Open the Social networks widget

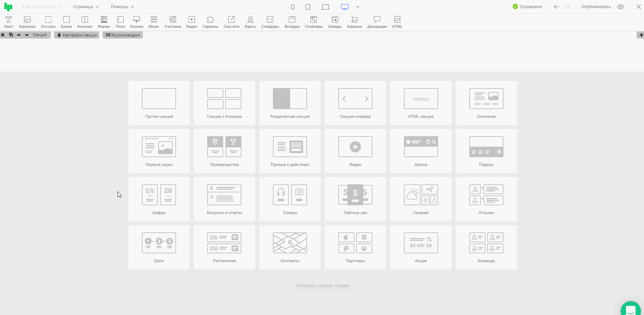[231, 22]
